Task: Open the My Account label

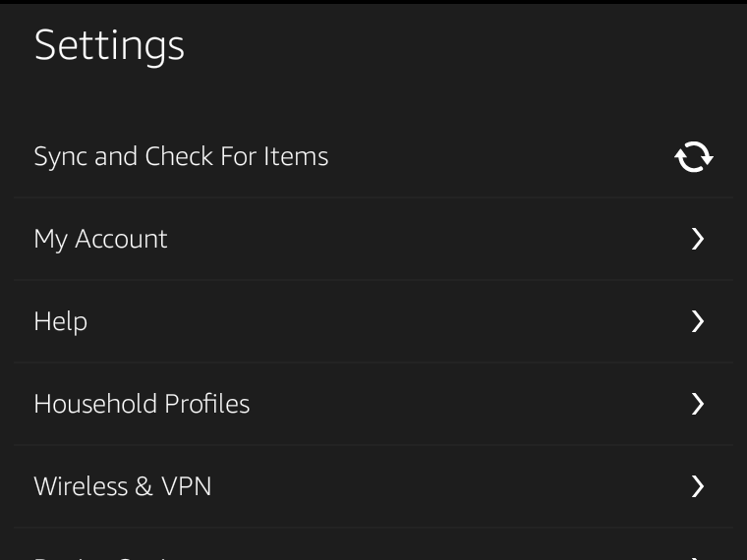Action: (x=100, y=239)
